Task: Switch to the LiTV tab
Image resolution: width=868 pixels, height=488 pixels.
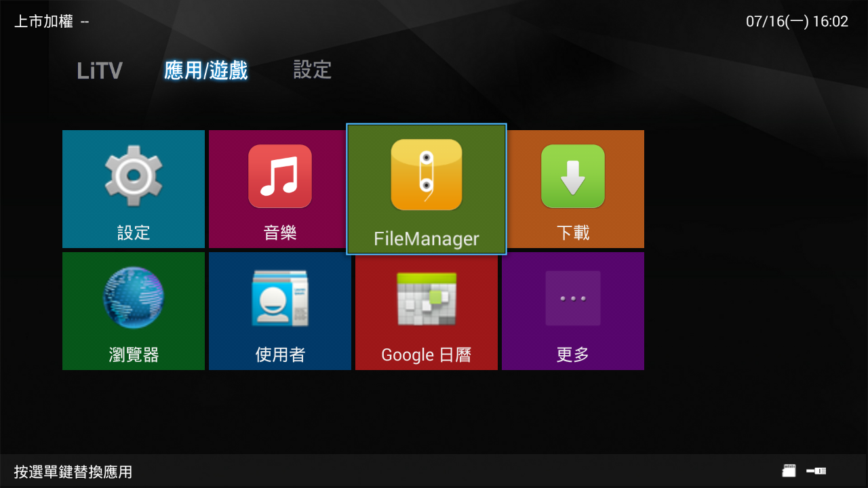Action: pos(99,70)
